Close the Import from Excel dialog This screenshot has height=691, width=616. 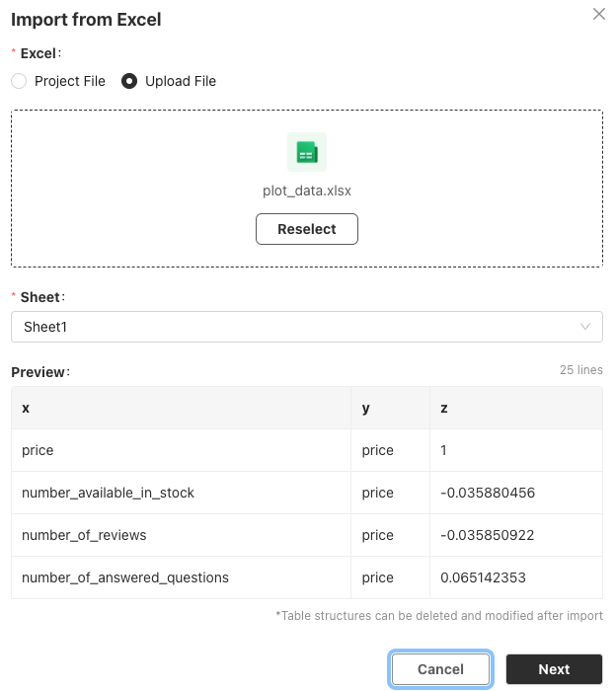[598, 15]
